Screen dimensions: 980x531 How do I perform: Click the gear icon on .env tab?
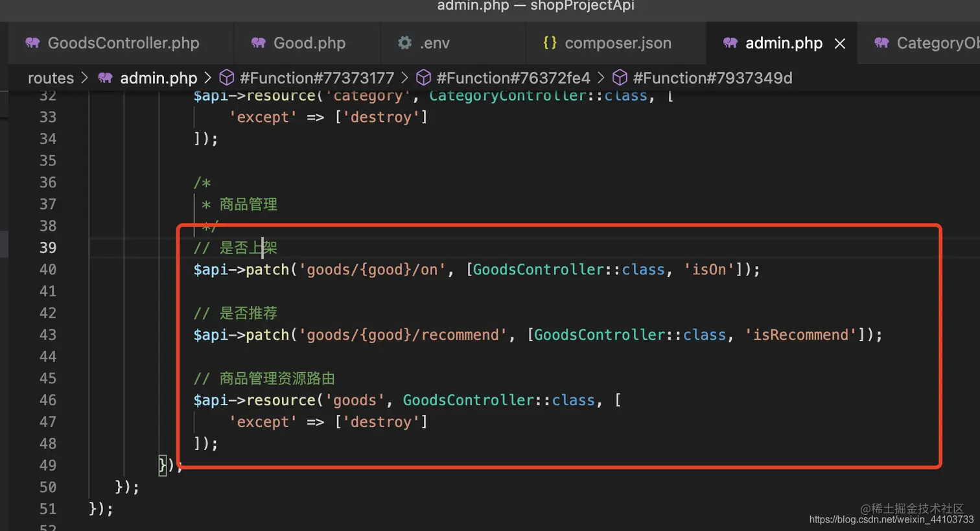405,43
